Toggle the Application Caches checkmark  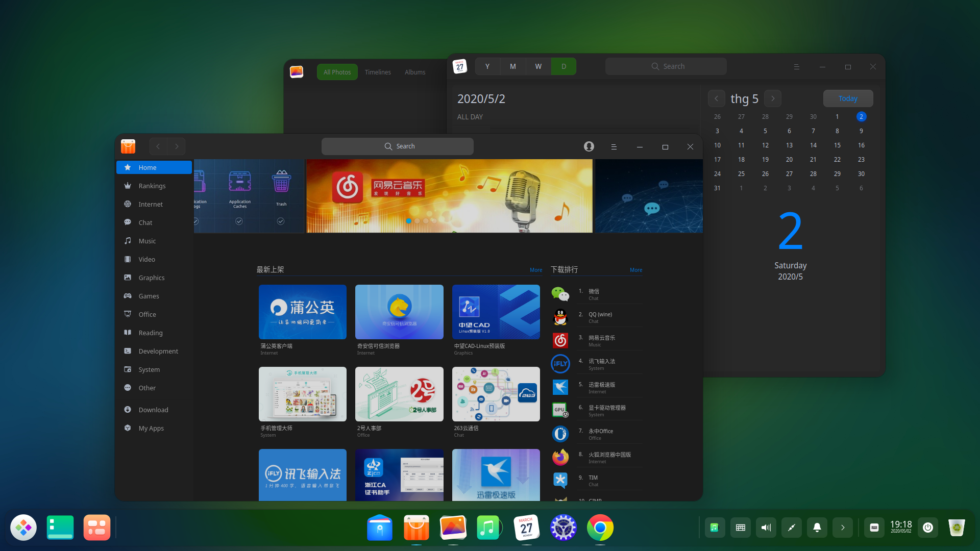[239, 221]
